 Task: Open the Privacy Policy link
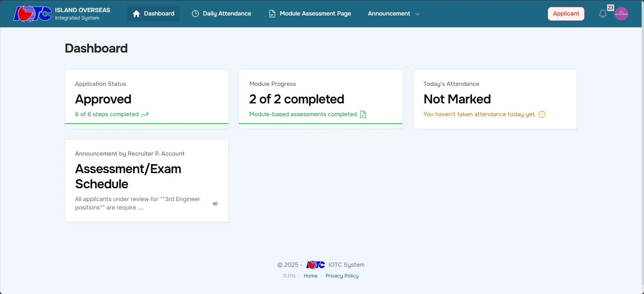click(x=342, y=276)
